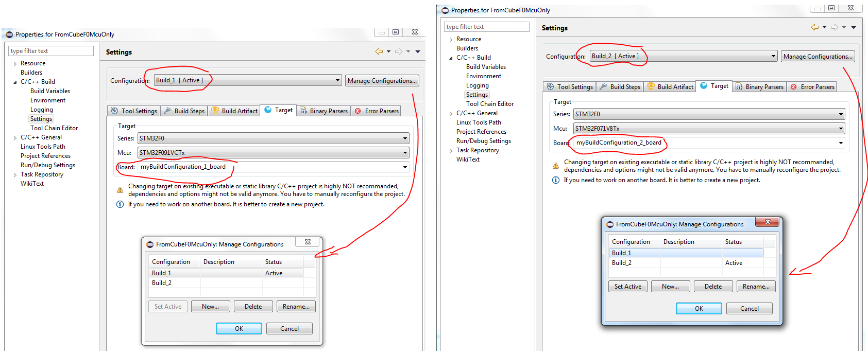Click the Build Steps hammer icon in left window
The height and width of the screenshot is (355, 868).
pyautogui.click(x=168, y=111)
